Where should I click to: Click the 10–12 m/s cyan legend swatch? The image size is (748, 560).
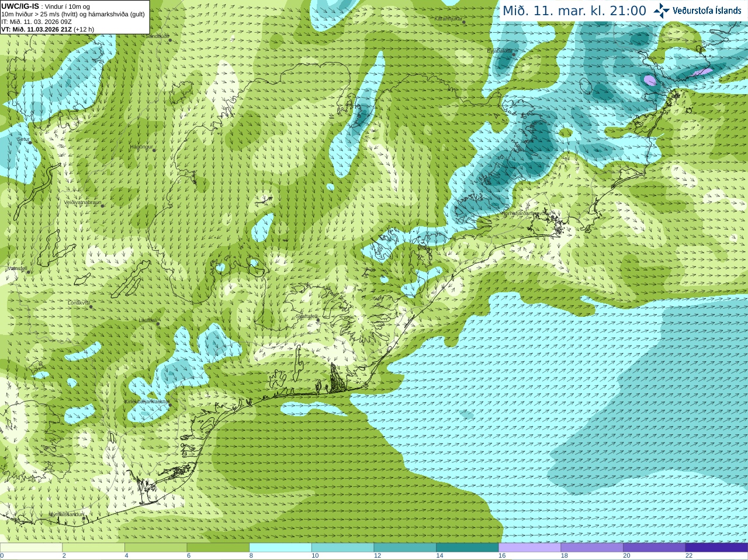342,548
